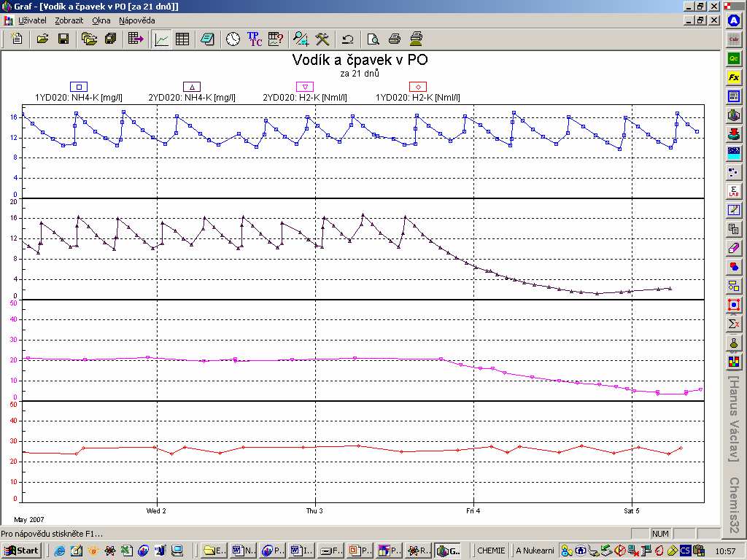Open print preview icon
The width and height of the screenshot is (747, 560).
[373, 39]
